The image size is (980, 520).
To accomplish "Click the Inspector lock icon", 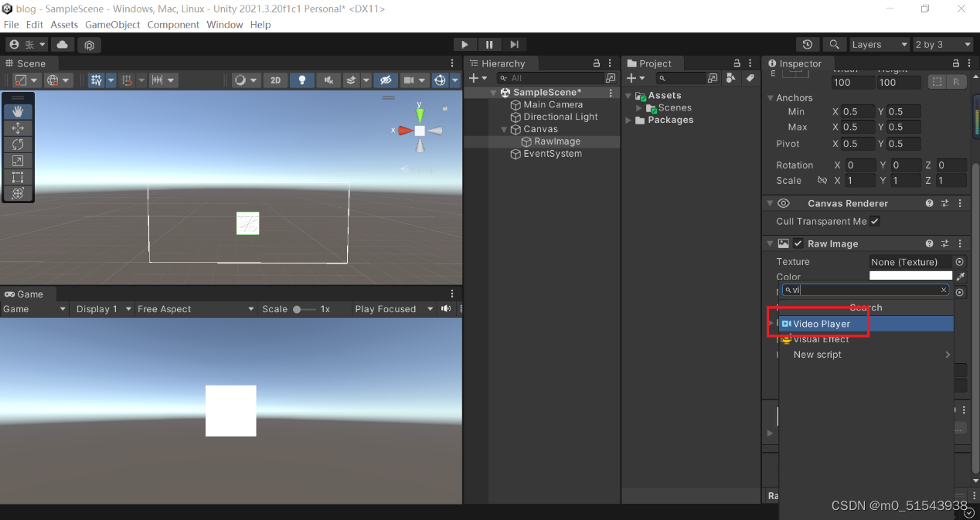I will 957,63.
